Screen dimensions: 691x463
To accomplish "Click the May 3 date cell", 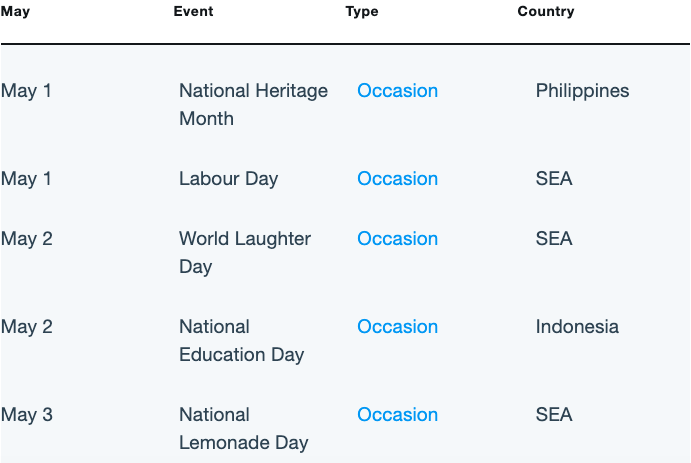I will point(26,415).
